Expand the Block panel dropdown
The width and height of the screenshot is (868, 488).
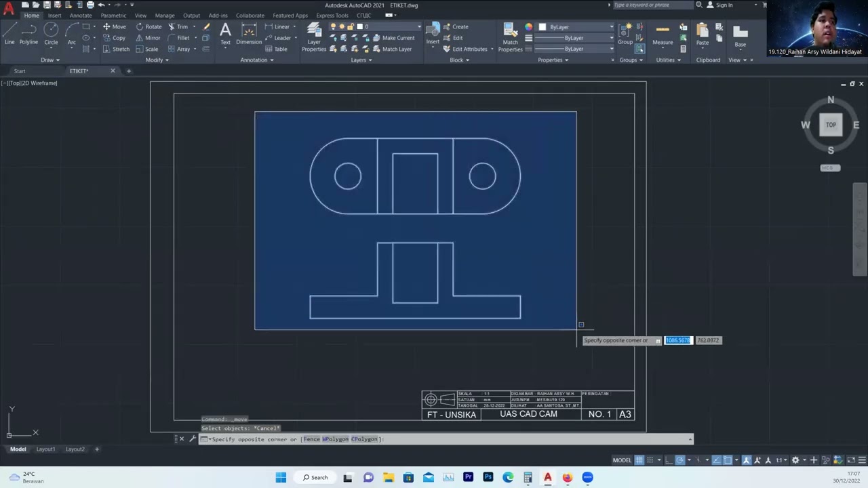click(x=460, y=60)
